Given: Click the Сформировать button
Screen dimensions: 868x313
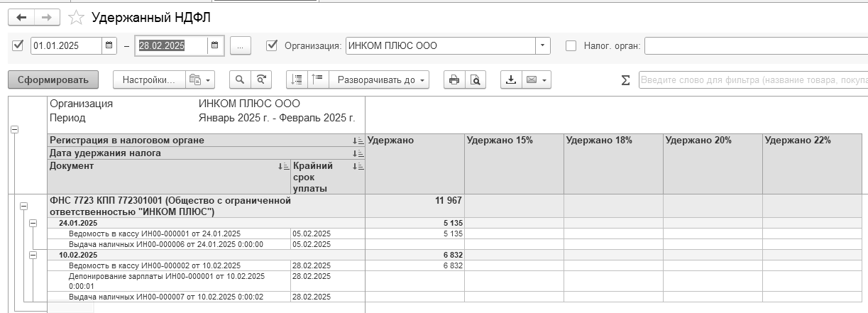Looking at the screenshot, I should [x=53, y=79].
